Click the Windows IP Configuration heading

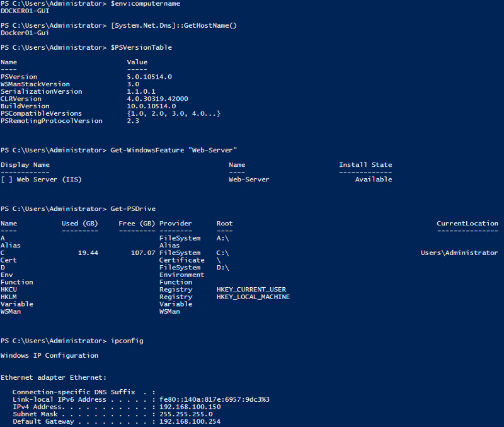(x=50, y=356)
